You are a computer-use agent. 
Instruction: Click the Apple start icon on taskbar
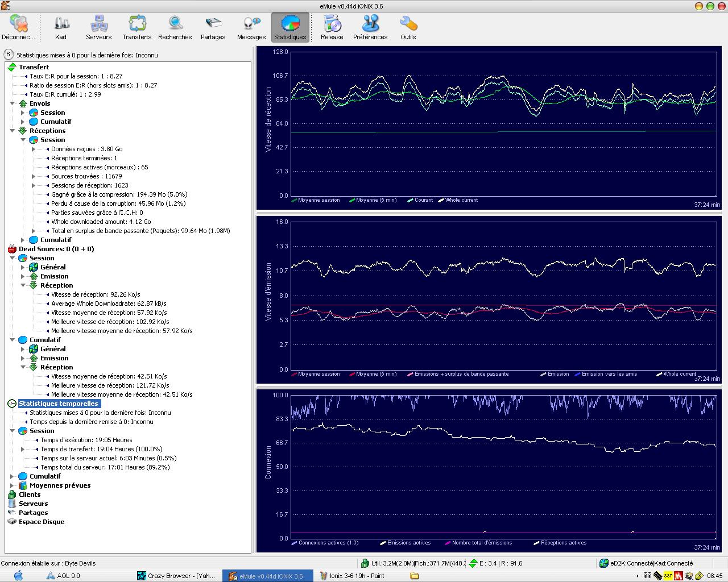(x=18, y=575)
